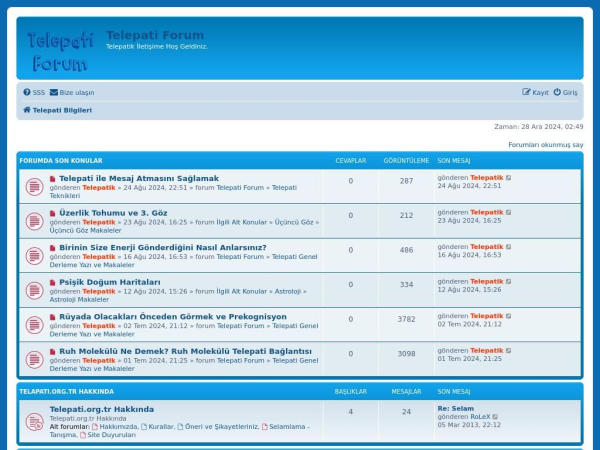The width and height of the screenshot is (600, 450).
Task: View last post icon dated 23 Ağu 2024
Action: point(509,212)
